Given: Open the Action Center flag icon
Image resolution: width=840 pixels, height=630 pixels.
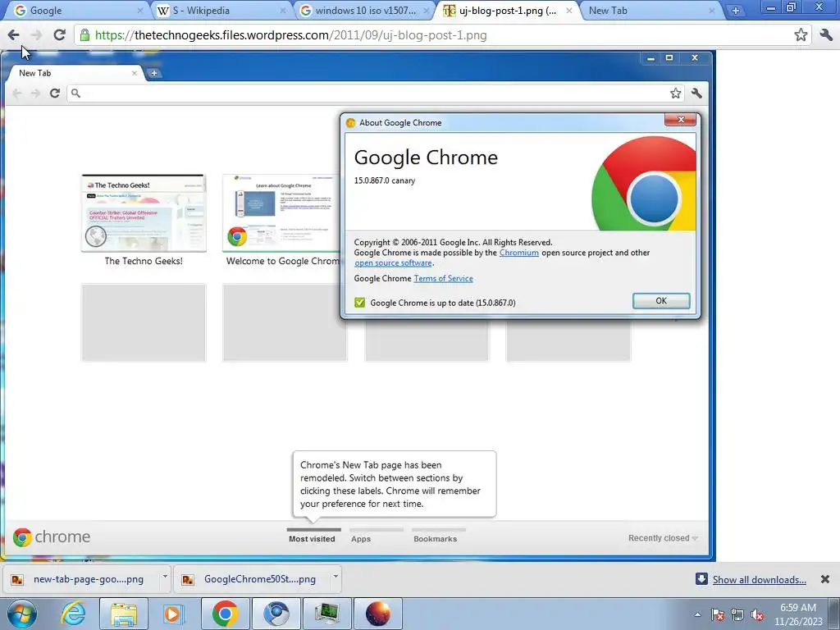Looking at the screenshot, I should pyautogui.click(x=718, y=614).
